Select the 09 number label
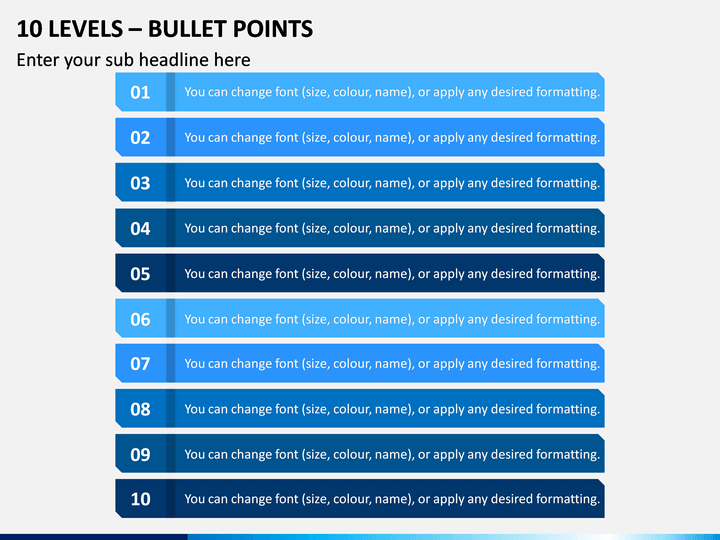720x540 pixels. click(140, 455)
